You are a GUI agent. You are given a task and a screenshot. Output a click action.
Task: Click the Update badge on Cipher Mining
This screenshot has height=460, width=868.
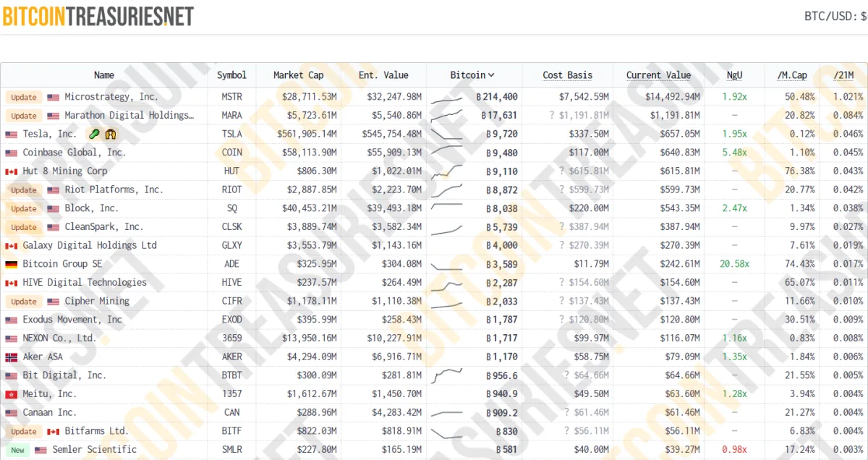pyautogui.click(x=24, y=302)
